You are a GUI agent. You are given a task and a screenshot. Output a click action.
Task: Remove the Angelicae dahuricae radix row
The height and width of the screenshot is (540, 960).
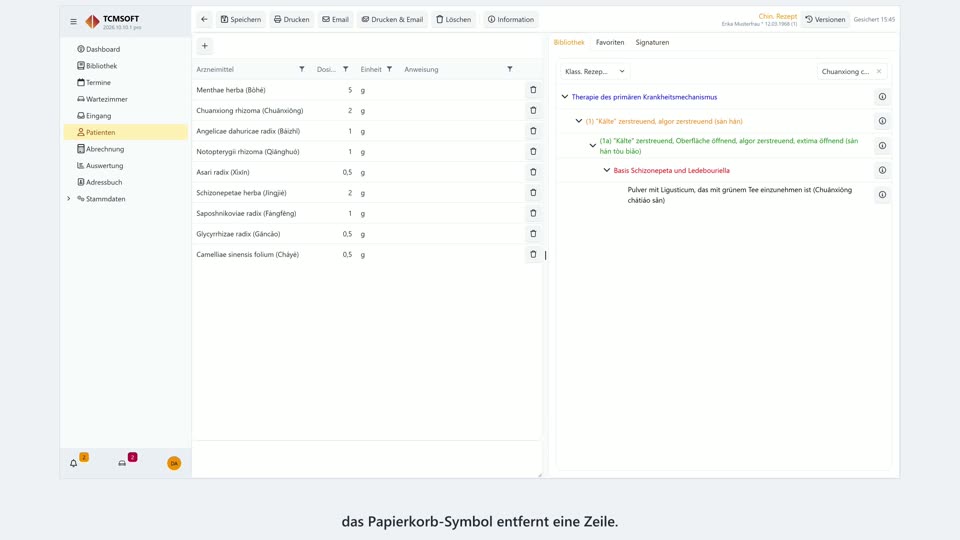(x=533, y=131)
